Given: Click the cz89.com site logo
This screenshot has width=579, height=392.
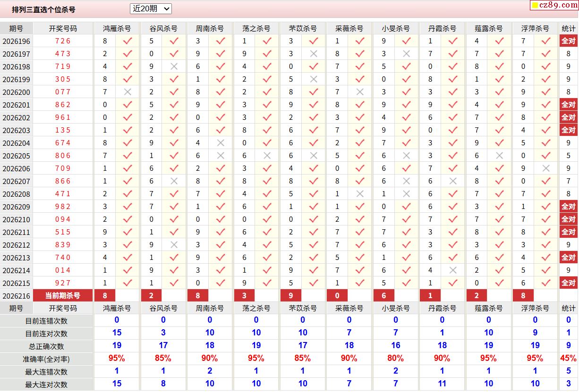Looking at the screenshot, I should tap(554, 5).
